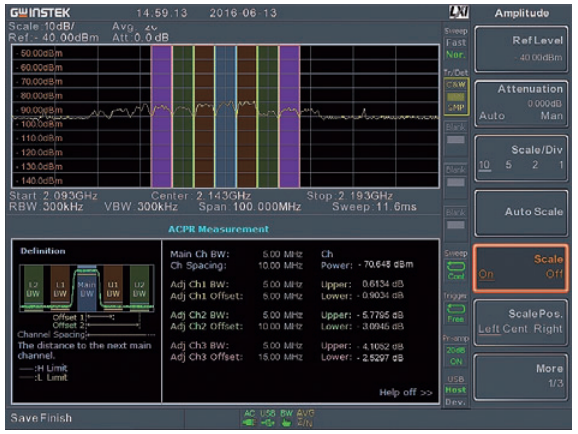Click the Span 100.000MHz readout
The width and height of the screenshot is (578, 434).
pos(250,206)
